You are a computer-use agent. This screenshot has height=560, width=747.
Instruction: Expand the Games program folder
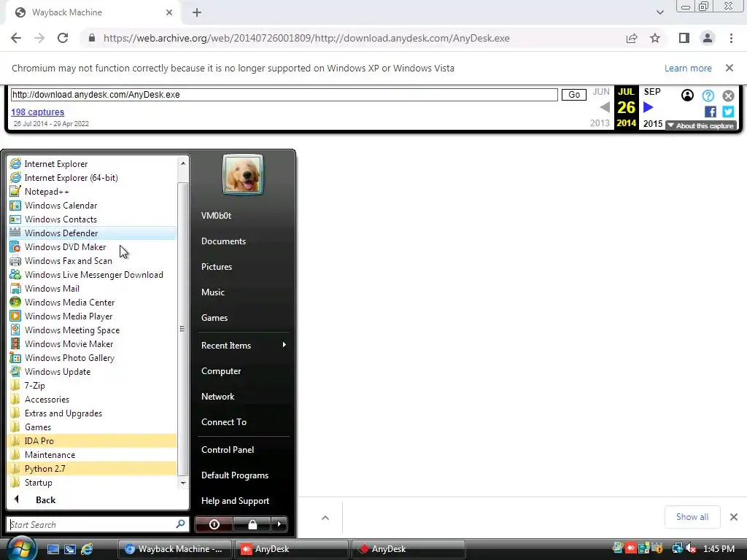click(x=93, y=427)
